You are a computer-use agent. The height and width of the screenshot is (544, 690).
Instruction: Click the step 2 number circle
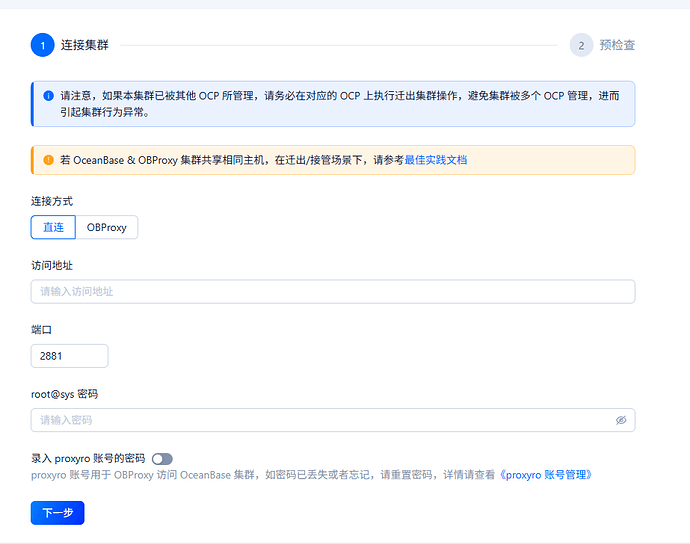pyautogui.click(x=581, y=45)
